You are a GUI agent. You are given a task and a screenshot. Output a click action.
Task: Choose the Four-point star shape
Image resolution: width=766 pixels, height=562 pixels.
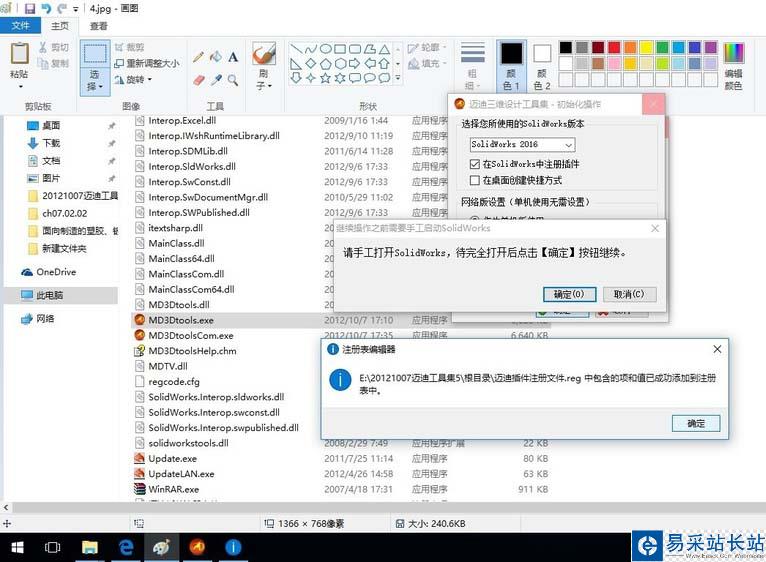click(311, 78)
